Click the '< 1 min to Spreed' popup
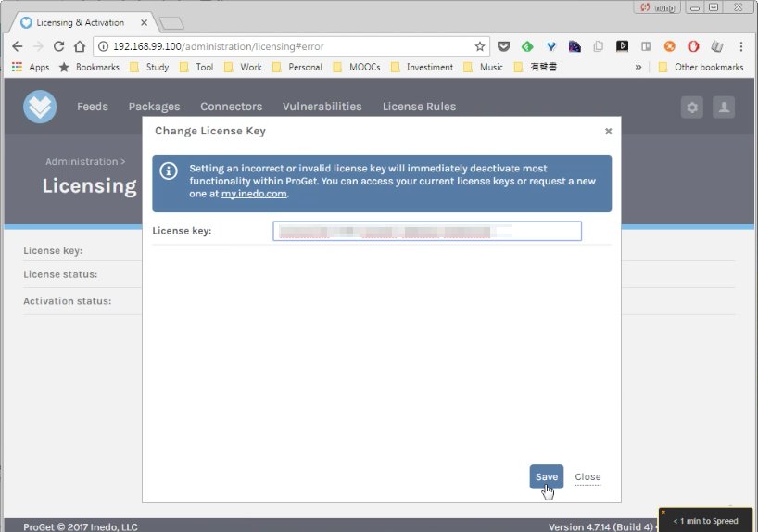758x532 pixels. pos(705,520)
